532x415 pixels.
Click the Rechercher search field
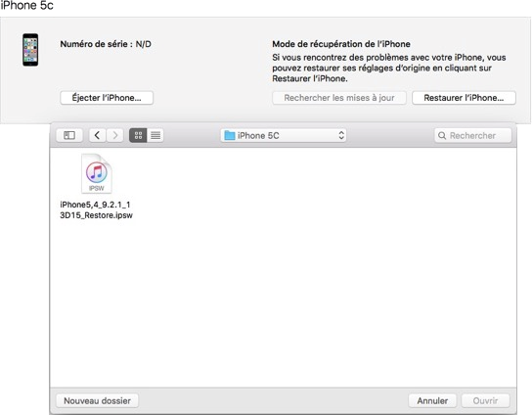coord(473,135)
